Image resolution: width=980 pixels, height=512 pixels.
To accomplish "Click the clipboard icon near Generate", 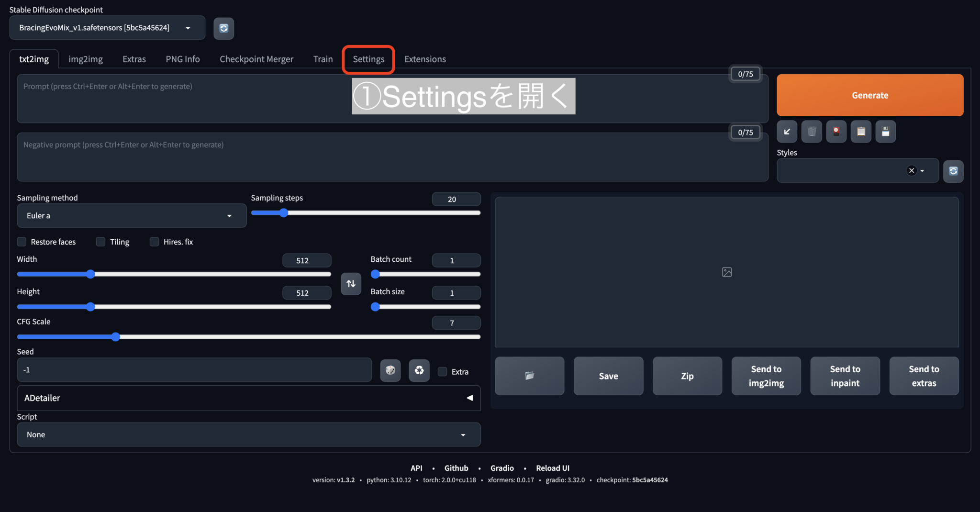I will tap(861, 131).
